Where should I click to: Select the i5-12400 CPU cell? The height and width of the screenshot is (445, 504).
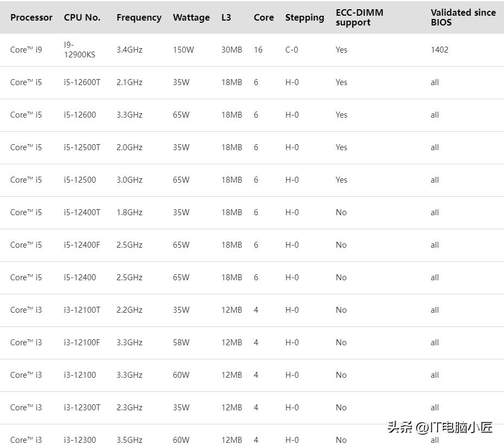(80, 277)
